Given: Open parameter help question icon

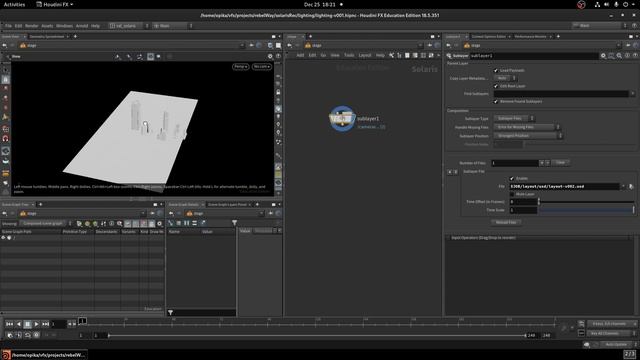Looking at the screenshot, I should point(635,56).
